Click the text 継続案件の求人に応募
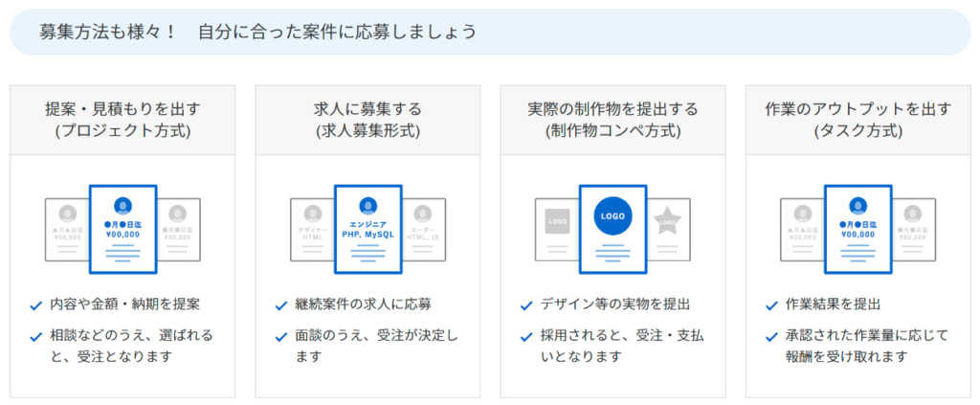 tap(363, 305)
